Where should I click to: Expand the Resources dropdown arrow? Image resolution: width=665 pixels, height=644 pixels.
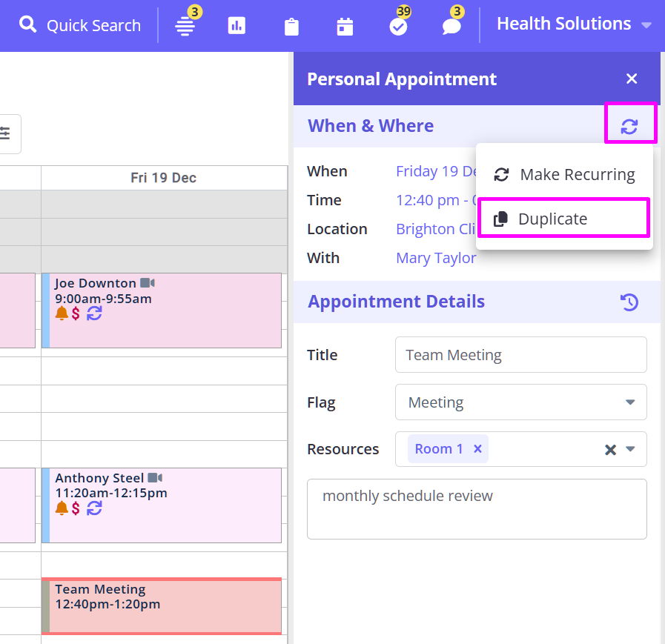[x=631, y=449]
